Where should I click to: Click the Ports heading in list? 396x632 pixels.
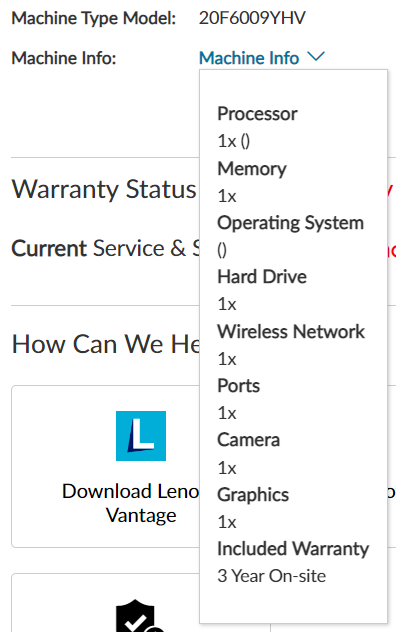click(x=239, y=386)
